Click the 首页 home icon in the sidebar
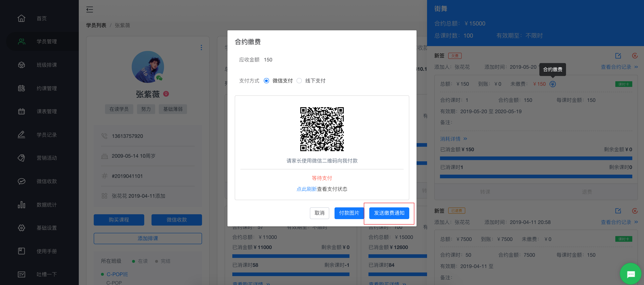 (x=21, y=18)
